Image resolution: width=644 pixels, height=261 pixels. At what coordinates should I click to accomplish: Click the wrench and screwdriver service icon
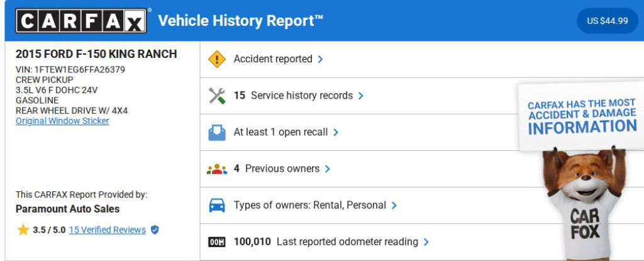pyautogui.click(x=217, y=96)
